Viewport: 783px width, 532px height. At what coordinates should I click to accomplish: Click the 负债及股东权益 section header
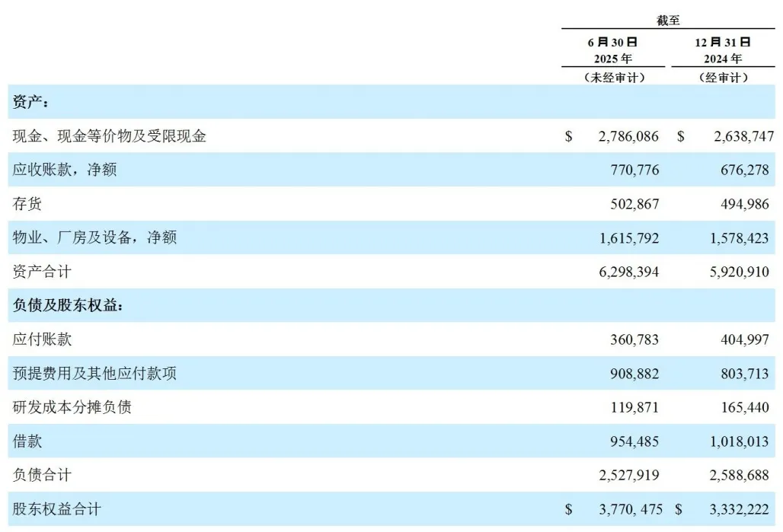tap(68, 306)
